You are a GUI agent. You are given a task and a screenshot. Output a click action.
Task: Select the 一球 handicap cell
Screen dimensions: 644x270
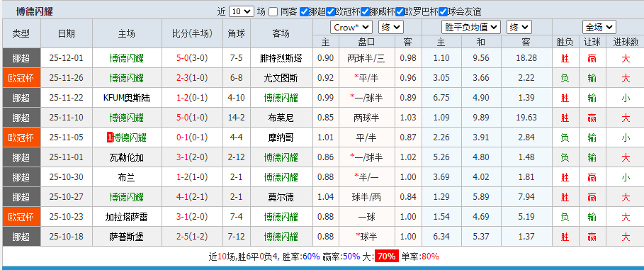pos(366,217)
